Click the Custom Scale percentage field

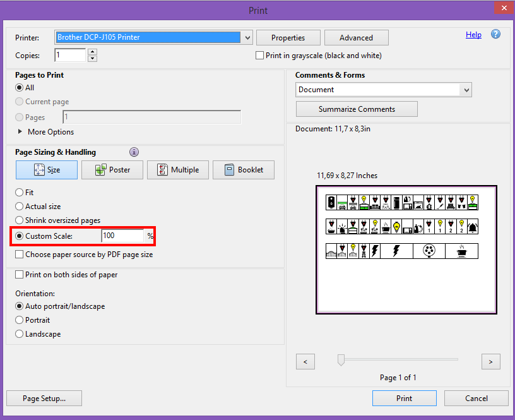[122, 236]
